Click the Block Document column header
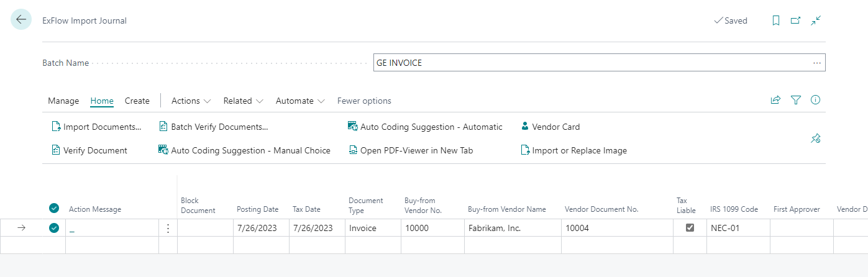Screen dimensions: 868x277 click(x=198, y=206)
